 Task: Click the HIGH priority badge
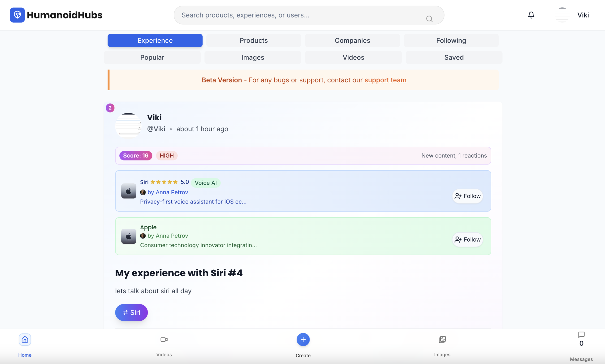(x=167, y=156)
